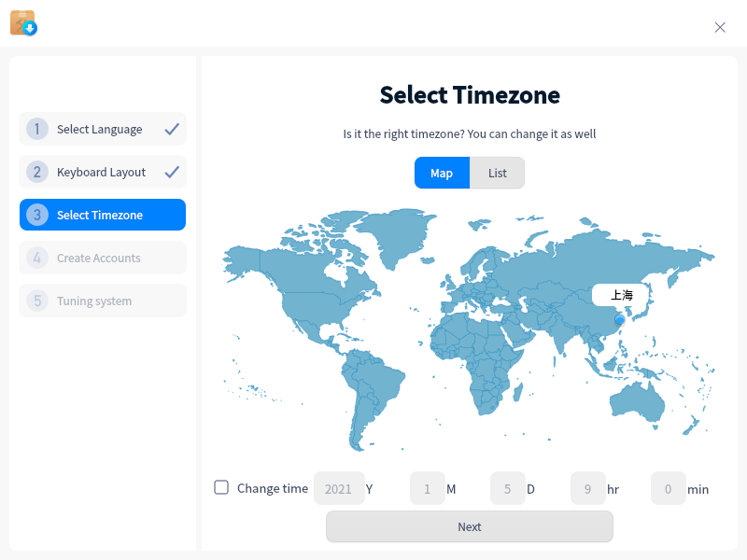Screen dimensions: 747x560
Task: Click the Next button
Action: pos(470,526)
